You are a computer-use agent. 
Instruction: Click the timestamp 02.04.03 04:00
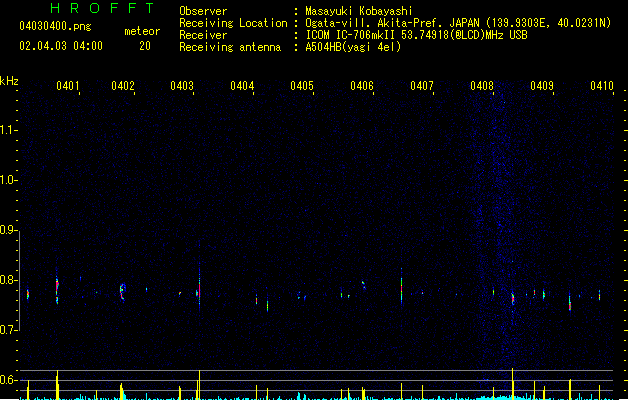click(61, 46)
